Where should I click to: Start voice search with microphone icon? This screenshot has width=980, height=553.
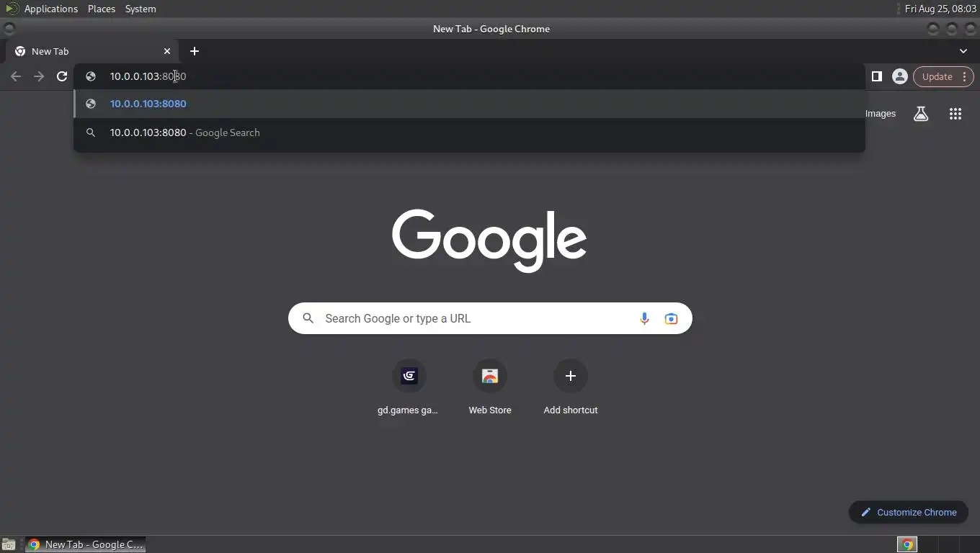click(644, 318)
